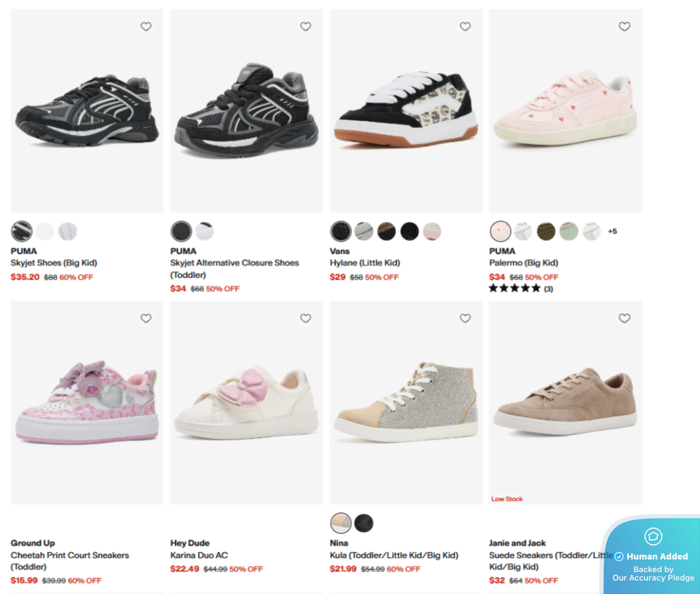View Palermo five-star reviews
The height and width of the screenshot is (594, 700).
pyautogui.click(x=521, y=288)
